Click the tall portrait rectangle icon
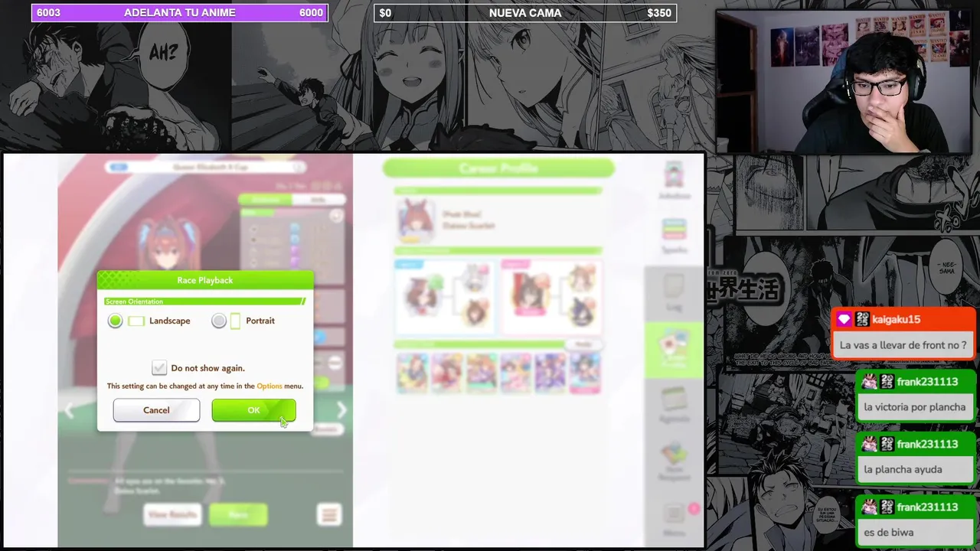Image resolution: width=980 pixels, height=551 pixels. [235, 321]
